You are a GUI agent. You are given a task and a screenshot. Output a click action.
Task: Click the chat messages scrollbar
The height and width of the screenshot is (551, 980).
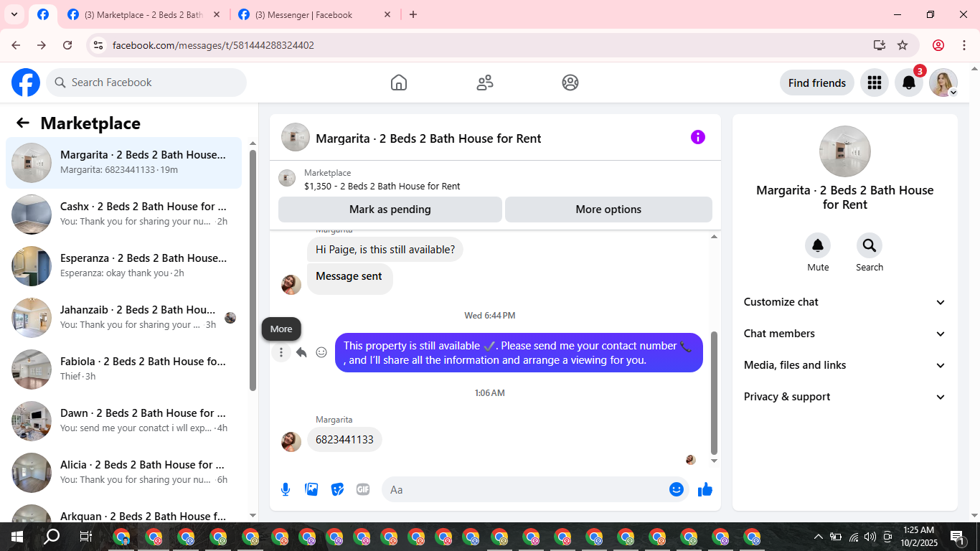pyautogui.click(x=714, y=392)
